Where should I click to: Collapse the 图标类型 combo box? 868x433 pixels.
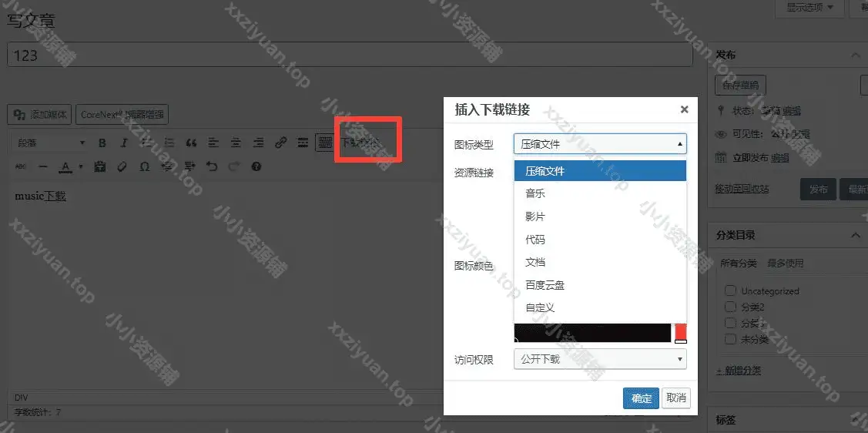599,144
